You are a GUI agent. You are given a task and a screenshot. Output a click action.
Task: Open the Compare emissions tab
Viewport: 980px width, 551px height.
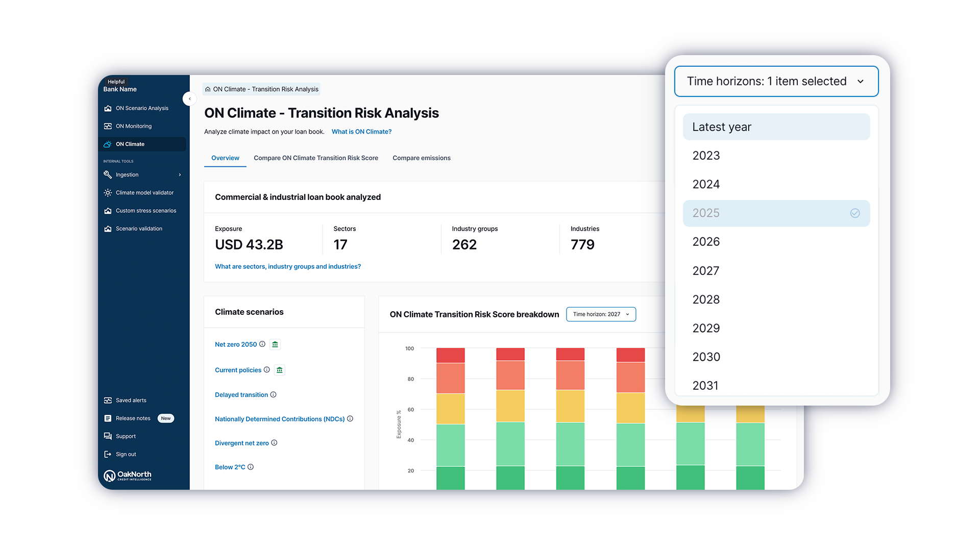point(422,158)
